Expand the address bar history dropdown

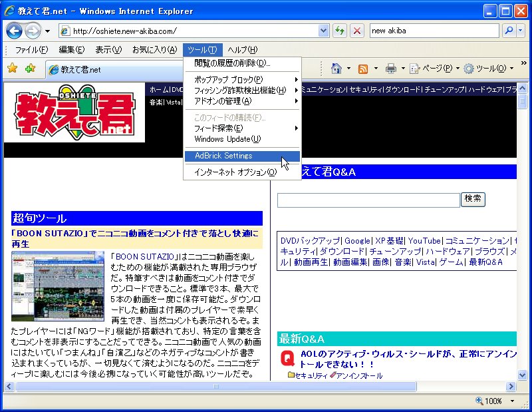point(324,31)
